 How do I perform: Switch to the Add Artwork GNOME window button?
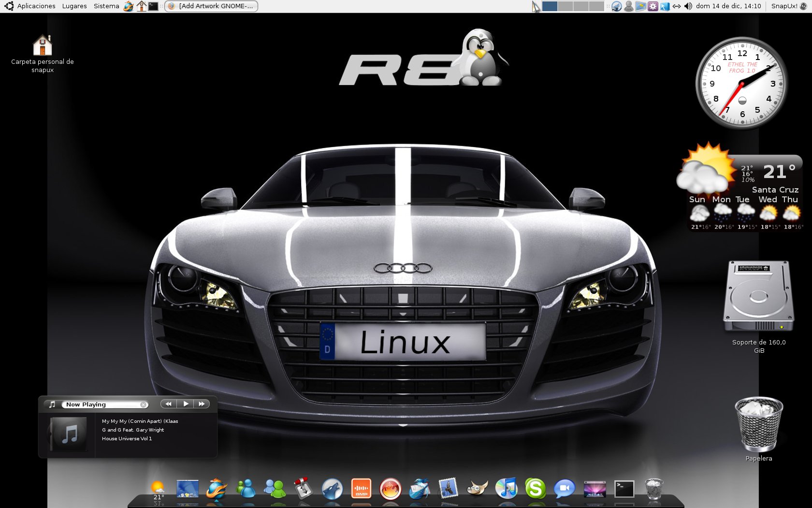coord(211,6)
